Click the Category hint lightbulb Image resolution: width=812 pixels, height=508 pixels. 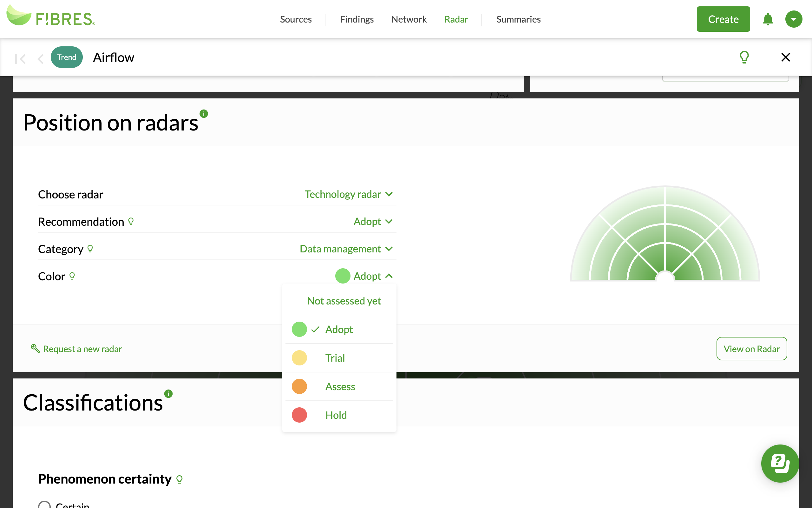point(90,249)
